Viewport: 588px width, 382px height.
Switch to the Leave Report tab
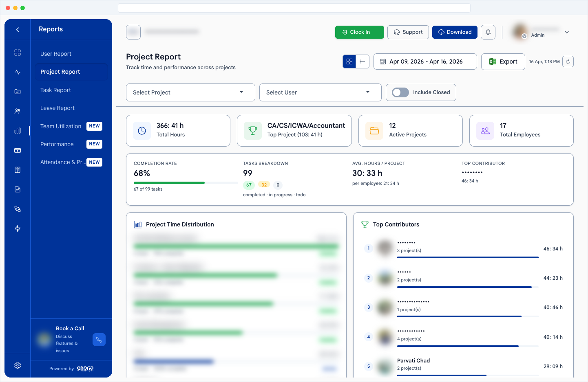click(57, 108)
